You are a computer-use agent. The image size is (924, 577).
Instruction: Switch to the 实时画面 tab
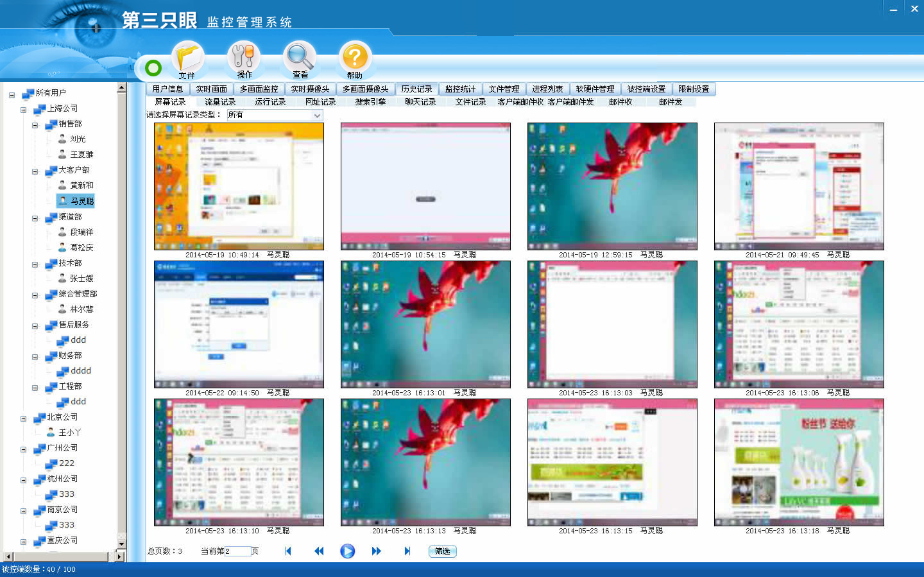(211, 89)
